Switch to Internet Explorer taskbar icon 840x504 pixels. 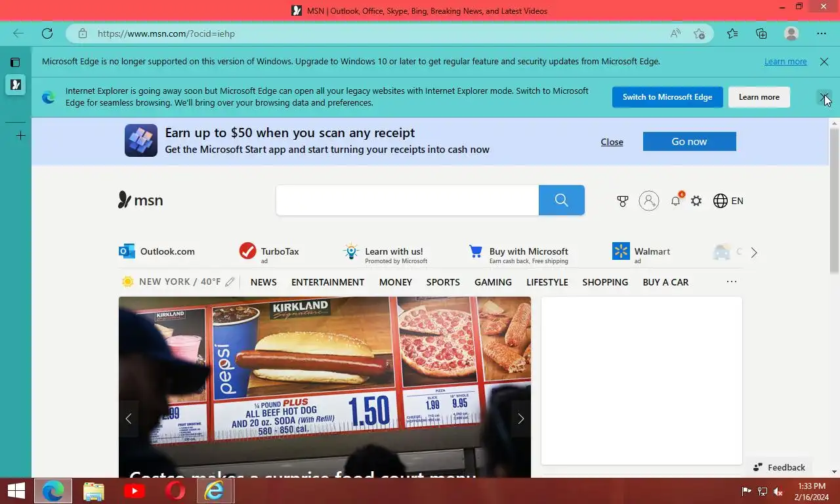coord(215,491)
